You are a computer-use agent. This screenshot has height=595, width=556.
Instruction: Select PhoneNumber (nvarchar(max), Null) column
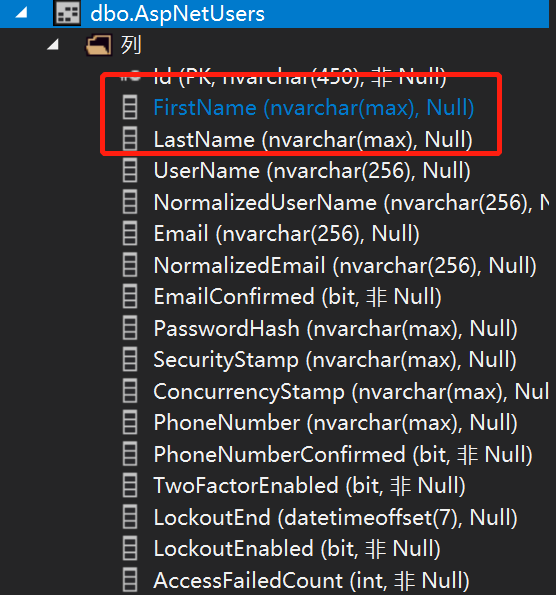click(x=335, y=423)
